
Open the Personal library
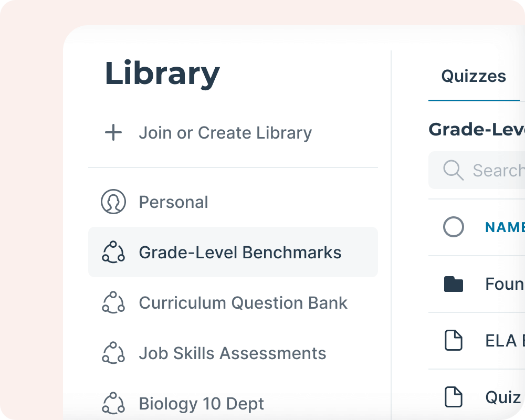point(173,202)
